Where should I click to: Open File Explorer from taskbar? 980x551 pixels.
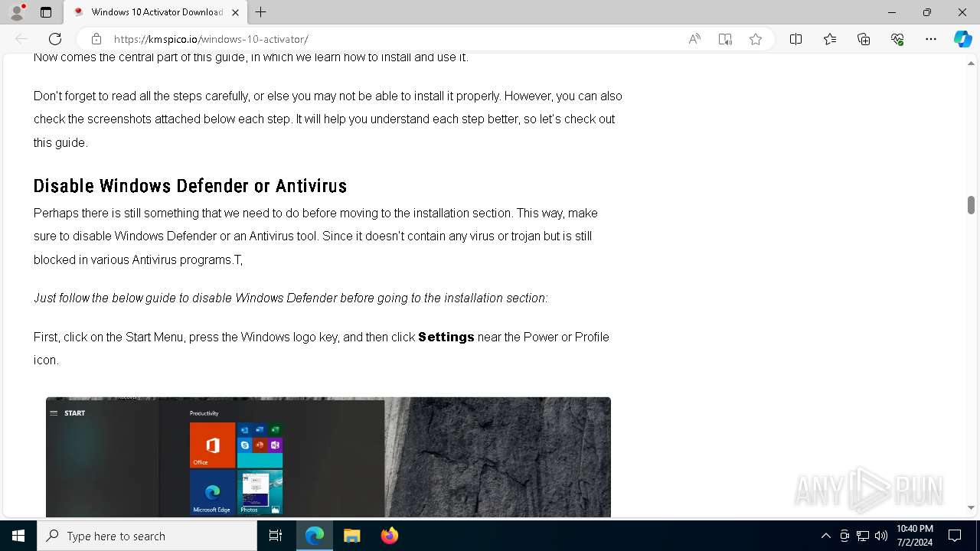[x=352, y=536]
